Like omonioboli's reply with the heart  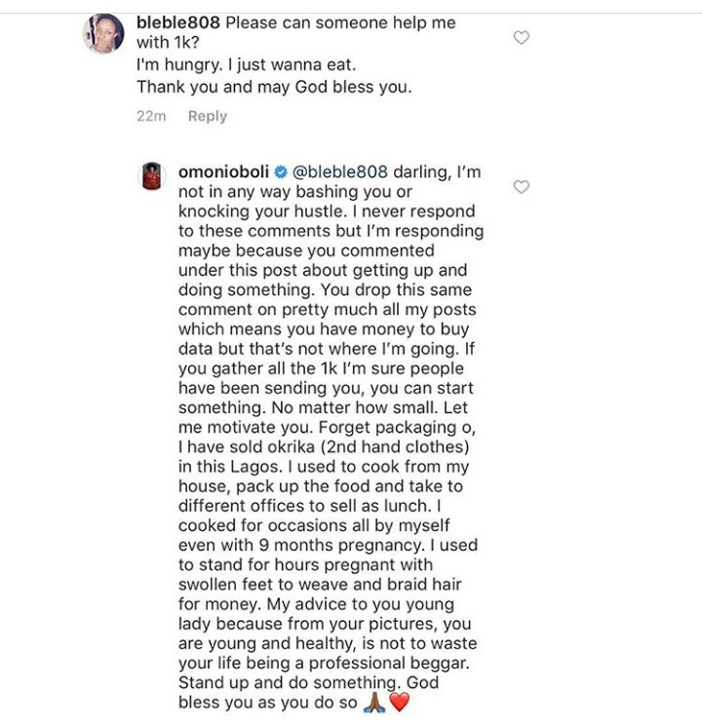[x=522, y=186]
